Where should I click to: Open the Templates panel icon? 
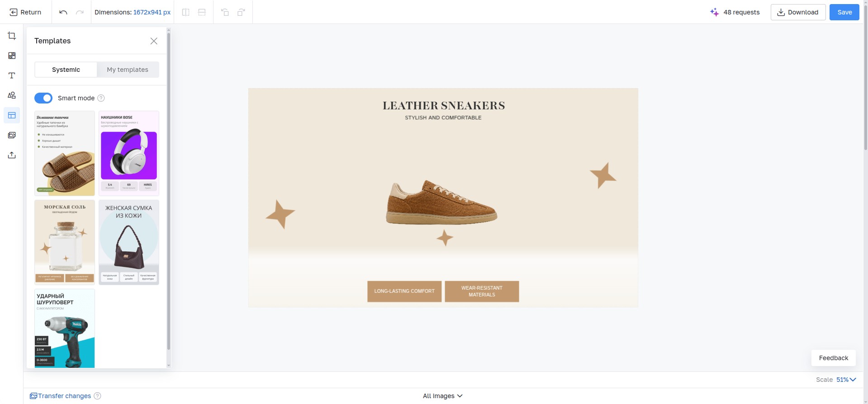coord(12,115)
